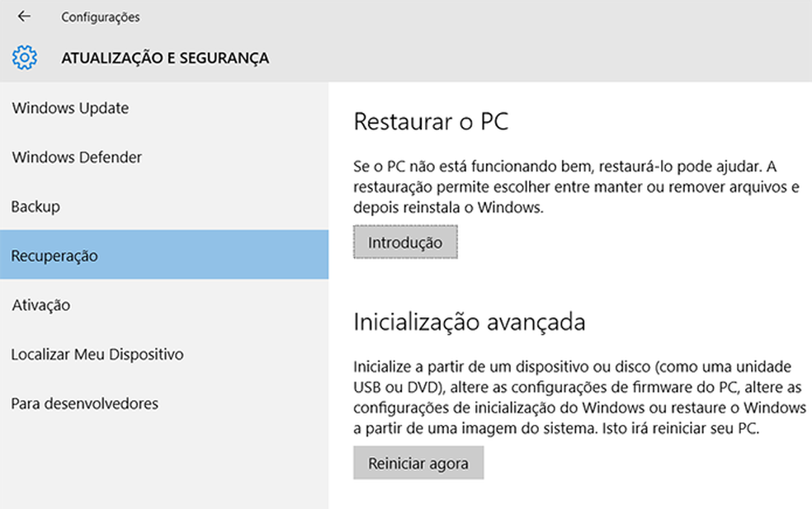Switch to Para desenvolvedores page
Image resolution: width=812 pixels, height=509 pixels.
84,404
